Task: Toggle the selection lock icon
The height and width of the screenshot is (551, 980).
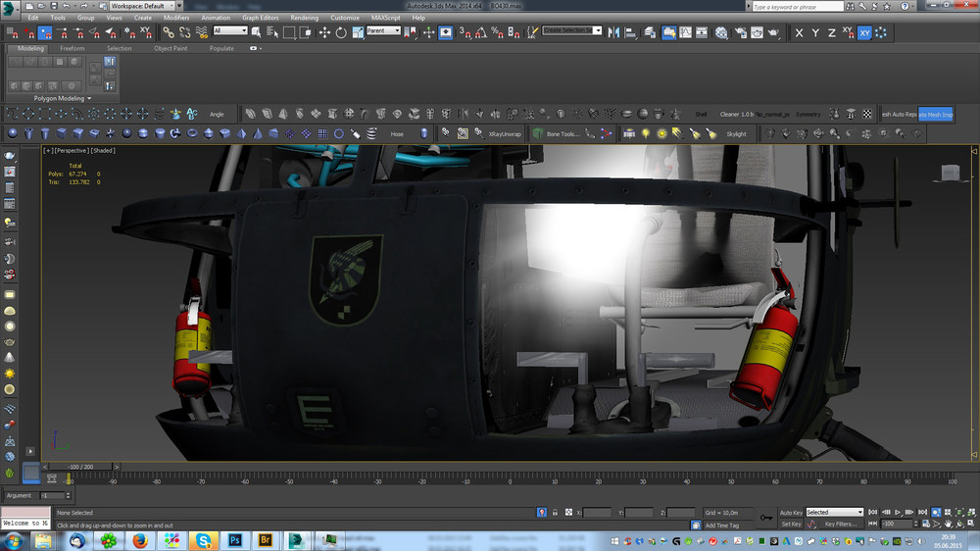Action: (556, 512)
